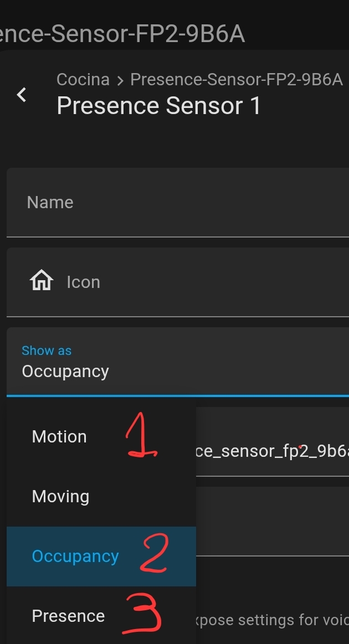Choose the Presence device class option

click(x=68, y=615)
